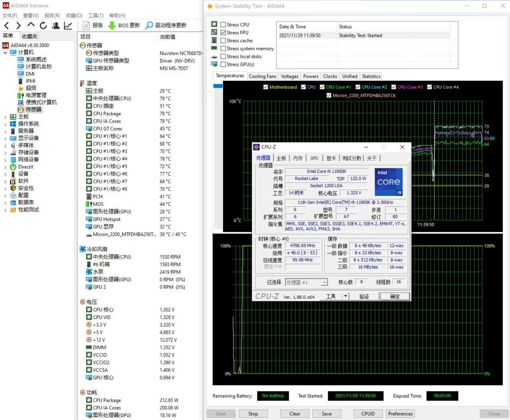Start BIOS 更新 from the toolbar

124,25
